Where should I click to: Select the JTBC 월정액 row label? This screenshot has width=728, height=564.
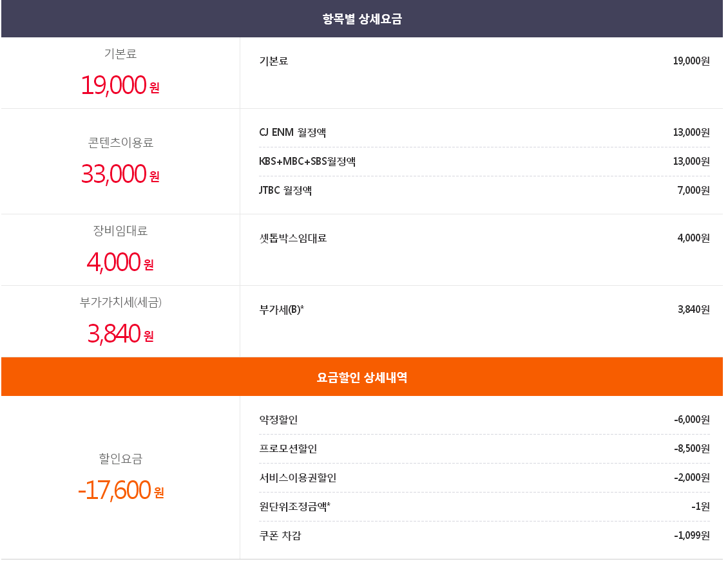coord(285,191)
